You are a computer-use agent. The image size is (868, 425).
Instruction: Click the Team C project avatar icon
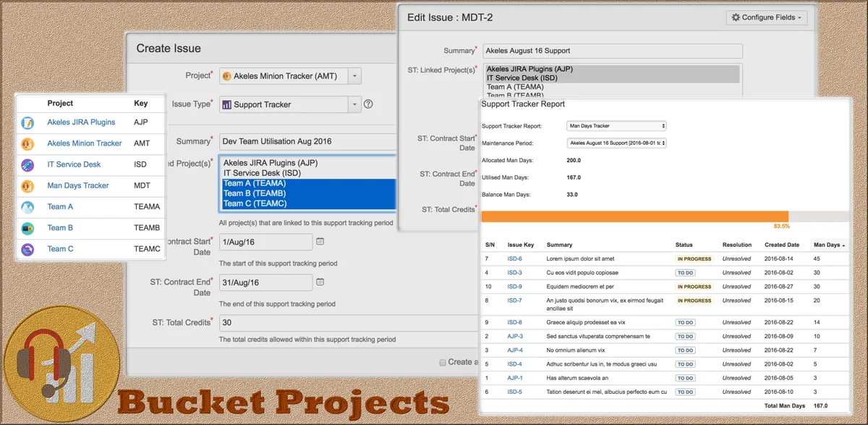click(28, 248)
